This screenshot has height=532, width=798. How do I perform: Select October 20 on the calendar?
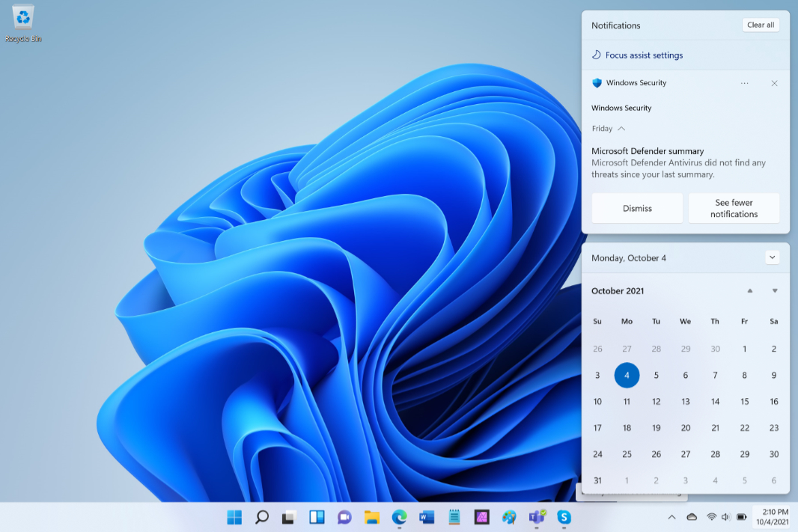pos(686,427)
